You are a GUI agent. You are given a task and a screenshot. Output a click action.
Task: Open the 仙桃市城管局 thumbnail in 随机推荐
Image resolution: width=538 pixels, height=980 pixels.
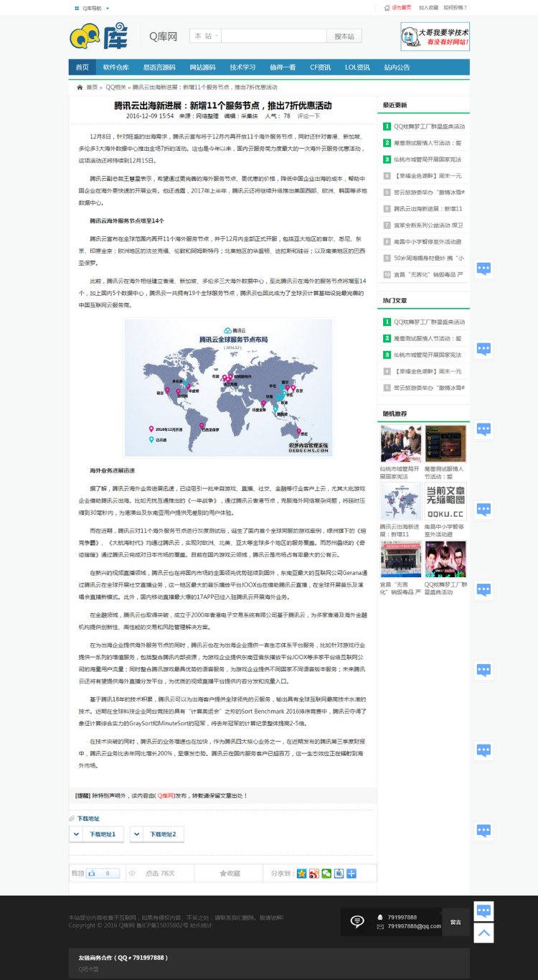click(401, 444)
